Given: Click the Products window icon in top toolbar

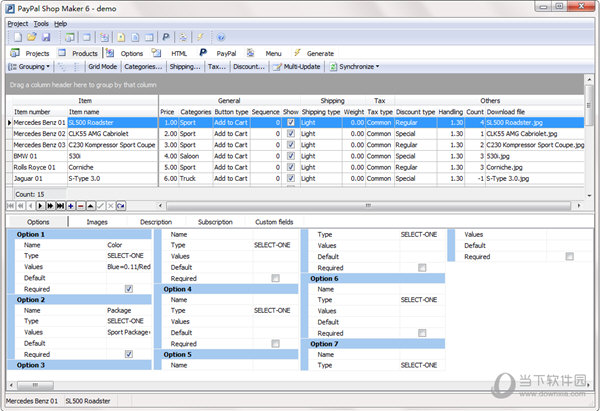Looking at the screenshot, I should 87,37.
